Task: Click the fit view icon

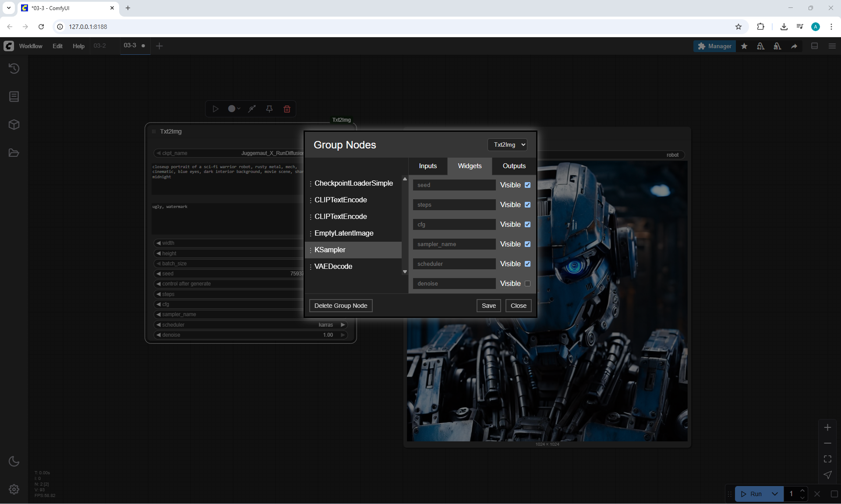Action: click(x=827, y=459)
